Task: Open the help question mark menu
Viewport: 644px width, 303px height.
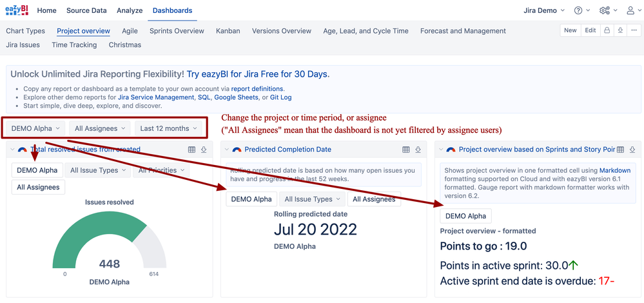Action: coord(582,11)
